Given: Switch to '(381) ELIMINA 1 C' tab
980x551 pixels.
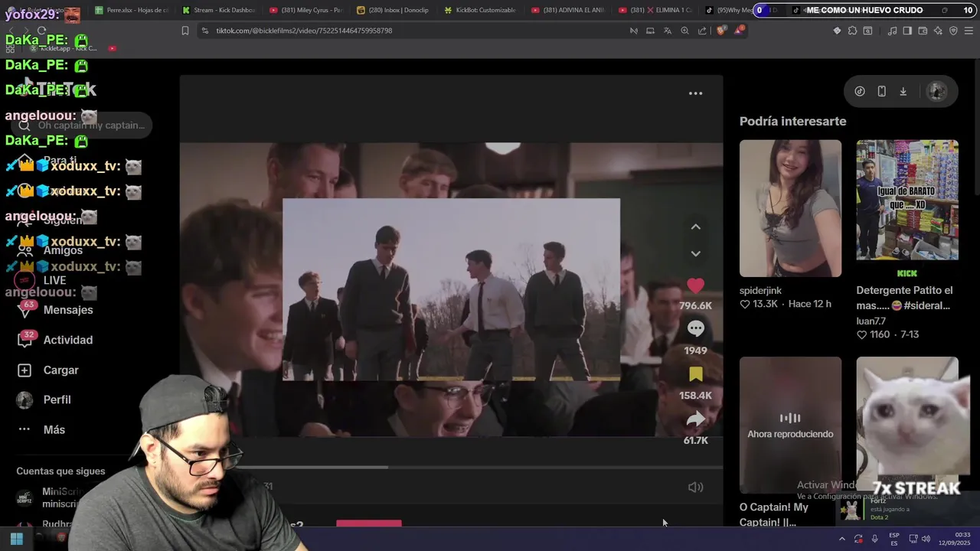Looking at the screenshot, I should [654, 10].
